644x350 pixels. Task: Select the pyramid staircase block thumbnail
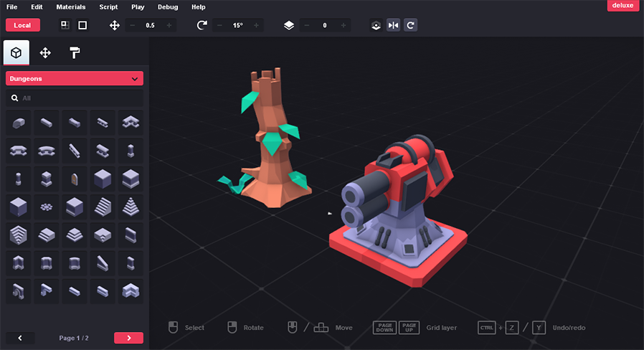[x=131, y=207]
